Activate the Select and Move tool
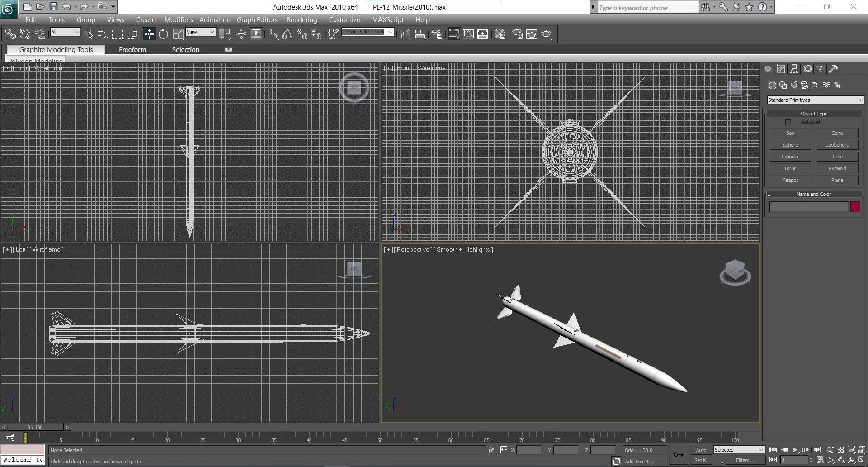868x467 pixels. (149, 34)
